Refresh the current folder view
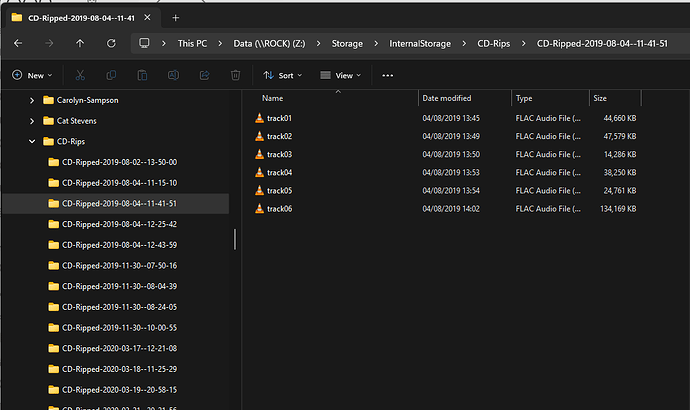 click(111, 43)
